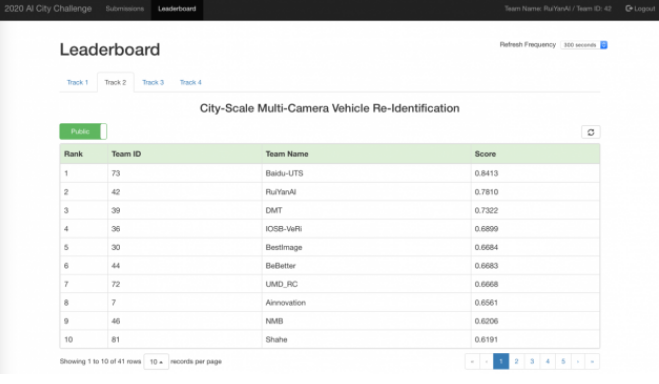Click the score 0.6561 cell
The width and height of the screenshot is (659, 384).
click(535, 302)
